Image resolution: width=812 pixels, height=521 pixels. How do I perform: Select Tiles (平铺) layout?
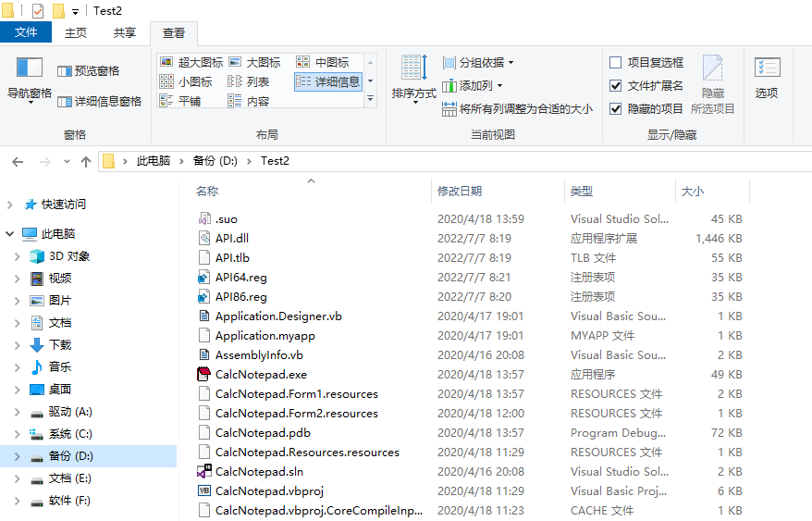click(180, 101)
